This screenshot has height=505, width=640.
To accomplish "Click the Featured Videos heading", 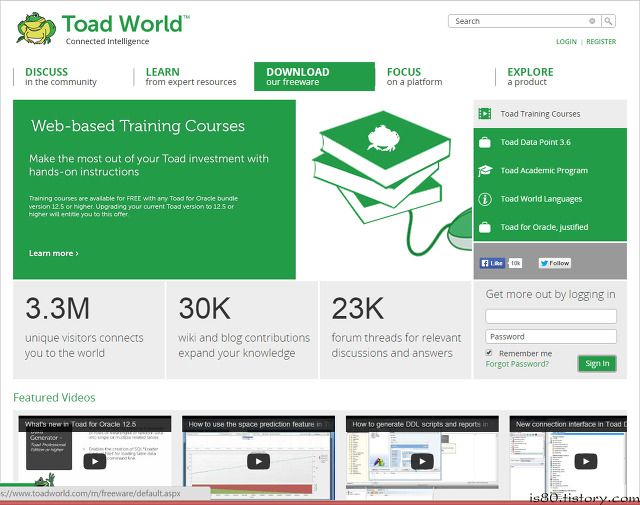I will pyautogui.click(x=54, y=398).
